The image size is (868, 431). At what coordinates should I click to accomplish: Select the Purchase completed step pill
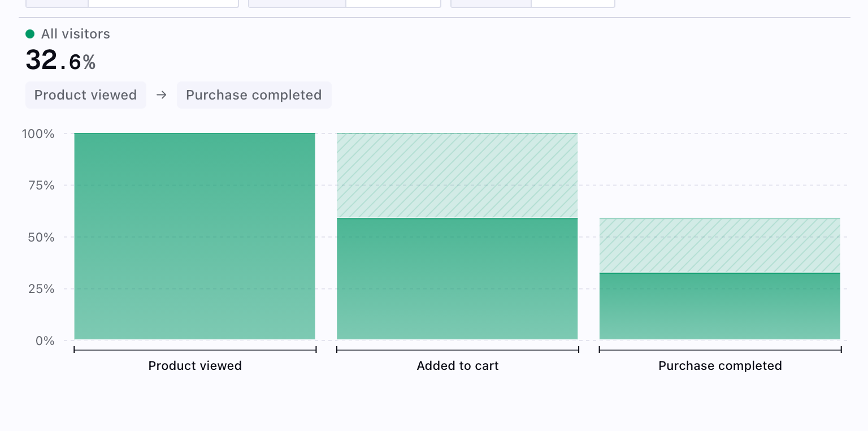pos(254,95)
